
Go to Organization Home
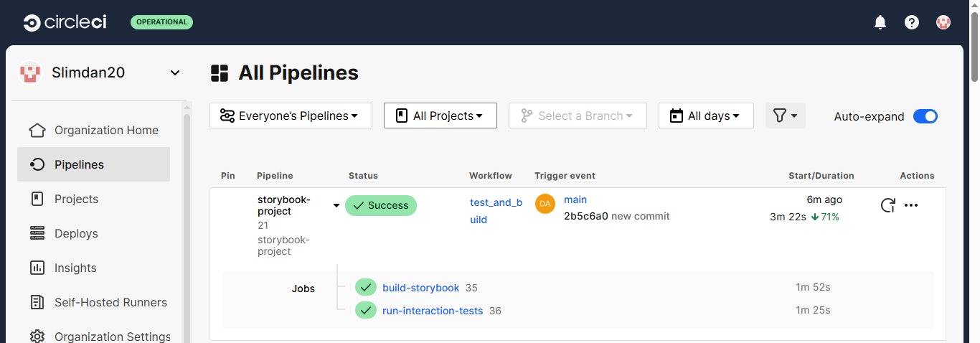point(105,130)
